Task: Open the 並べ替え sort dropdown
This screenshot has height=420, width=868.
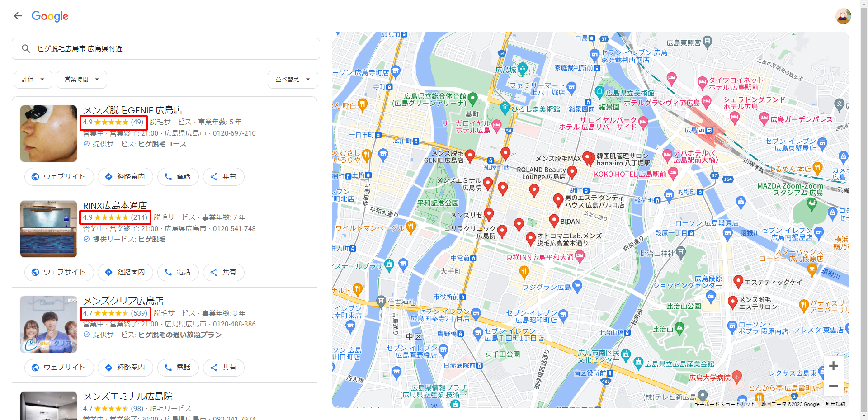Action: (292, 80)
